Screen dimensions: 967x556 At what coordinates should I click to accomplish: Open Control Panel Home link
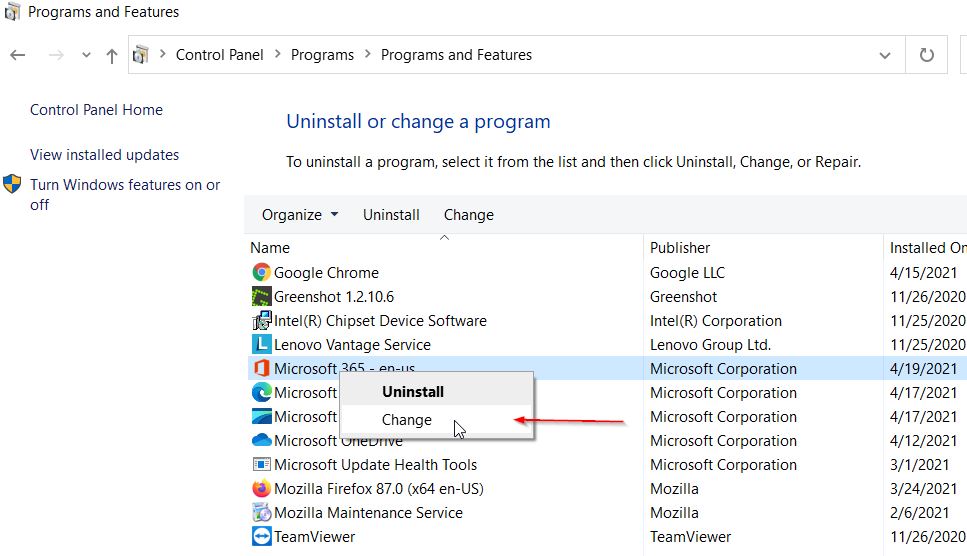(x=96, y=110)
